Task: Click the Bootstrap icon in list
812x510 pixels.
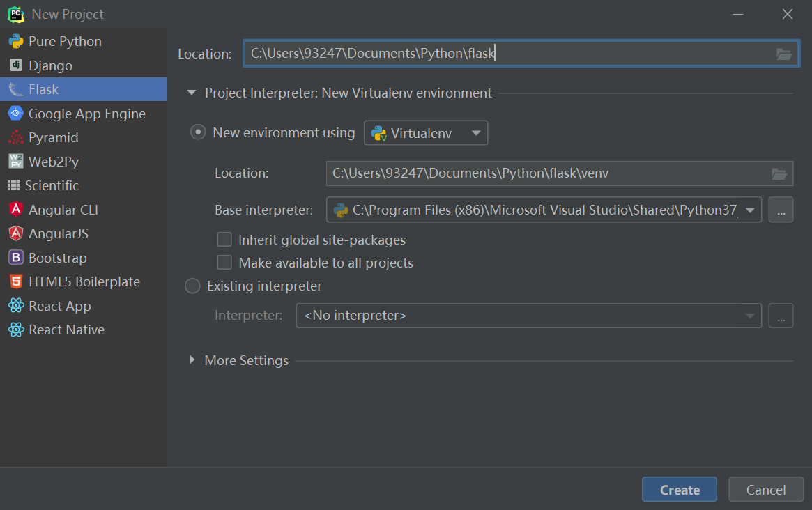Action: coord(15,258)
